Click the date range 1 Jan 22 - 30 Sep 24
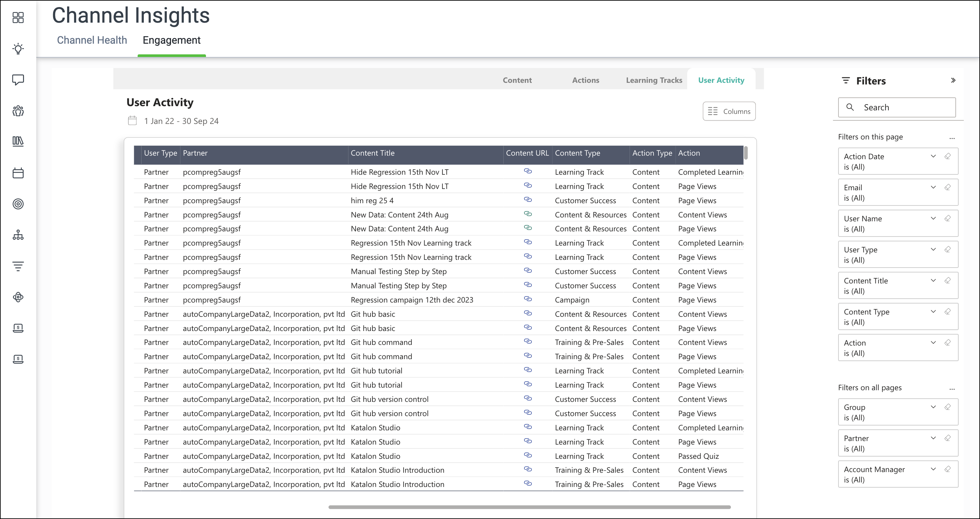Screen dimensions: 980x519 (181, 121)
